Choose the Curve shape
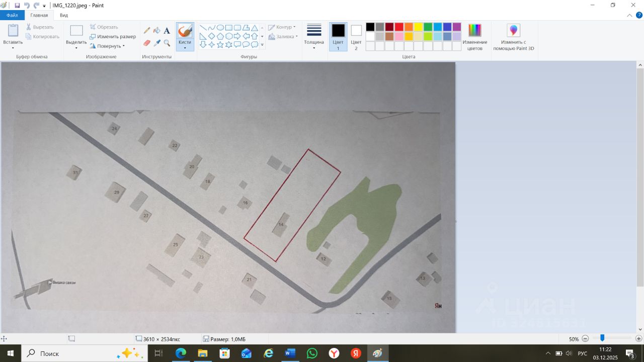644x362 pixels. 212,28
